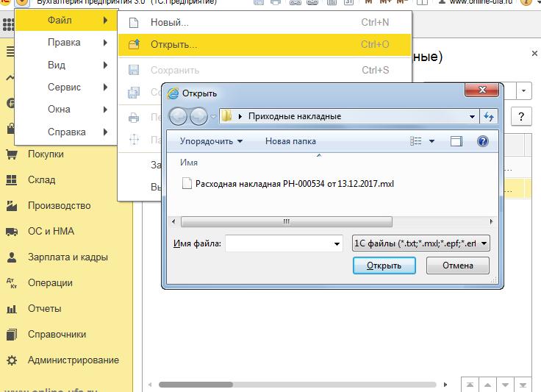This screenshot has width=541, height=392.
Task: Expand the breadcrumb arrow before Приходные накладные
Action: pyautogui.click(x=240, y=116)
